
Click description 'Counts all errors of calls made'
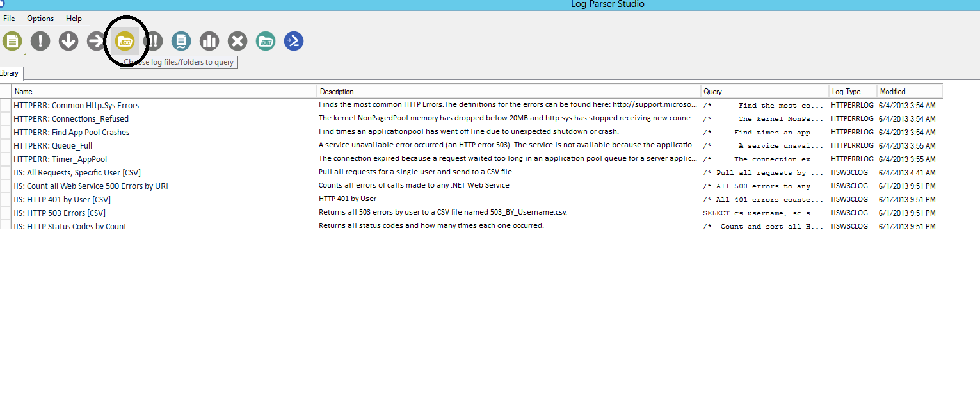click(x=414, y=185)
